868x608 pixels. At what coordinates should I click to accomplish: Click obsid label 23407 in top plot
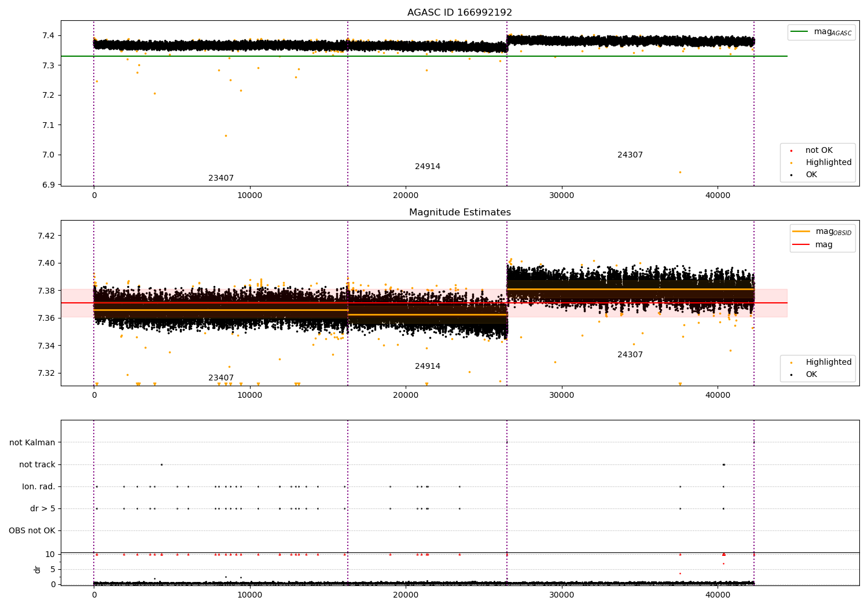tap(221, 178)
